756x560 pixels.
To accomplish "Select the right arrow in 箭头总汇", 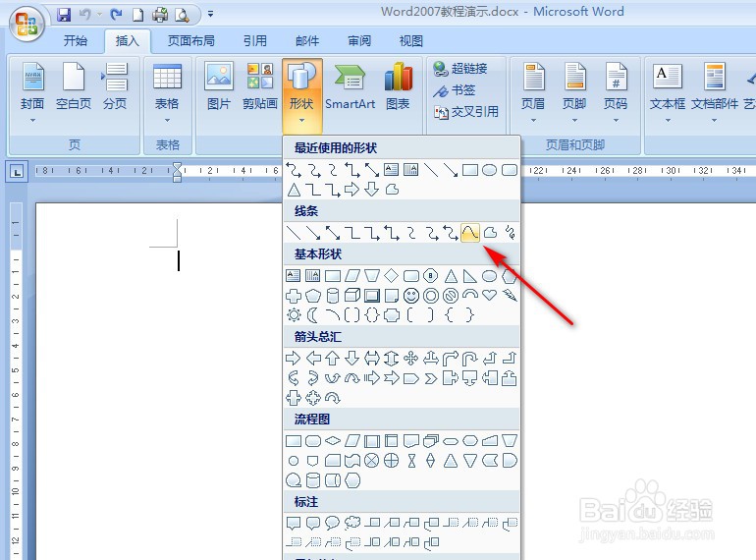I will (294, 359).
